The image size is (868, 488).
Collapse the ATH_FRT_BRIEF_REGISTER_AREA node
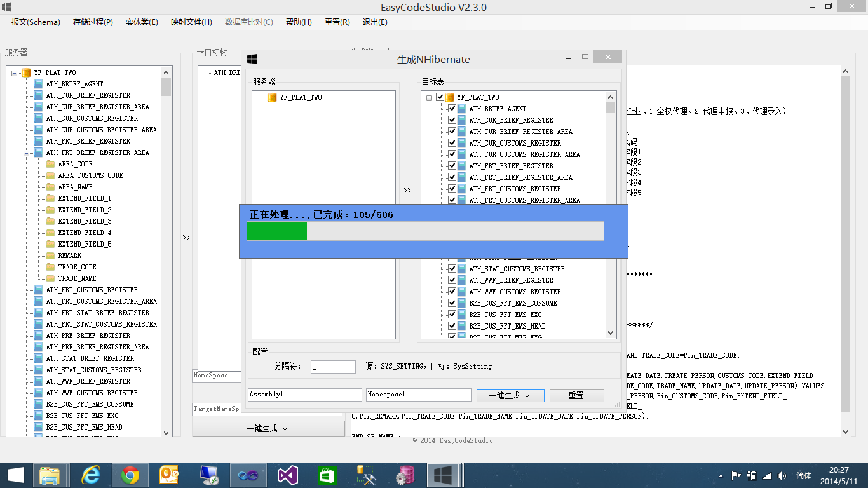[x=27, y=153]
